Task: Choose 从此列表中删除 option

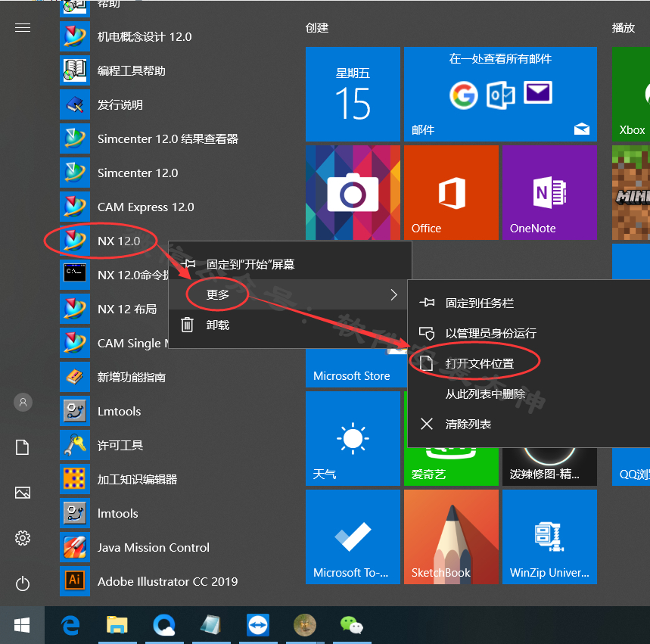Action: [x=528, y=394]
